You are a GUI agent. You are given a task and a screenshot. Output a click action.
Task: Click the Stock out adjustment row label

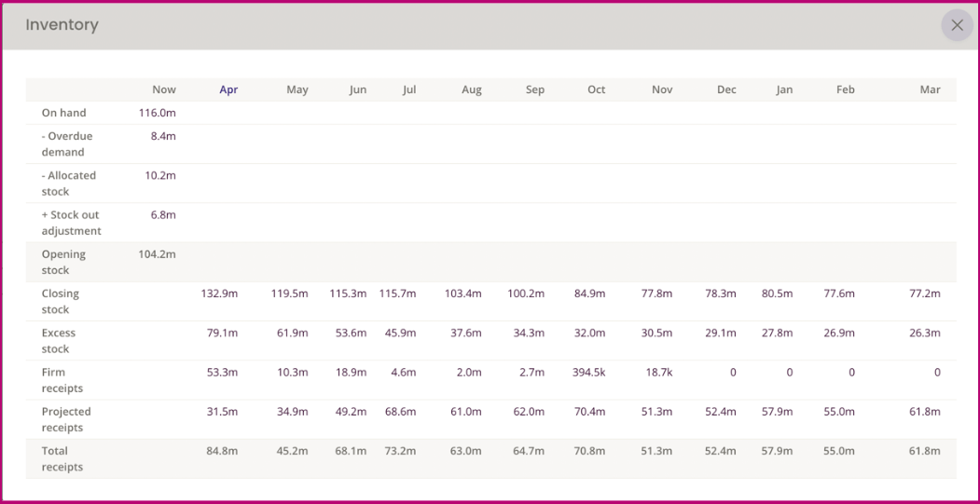point(71,223)
